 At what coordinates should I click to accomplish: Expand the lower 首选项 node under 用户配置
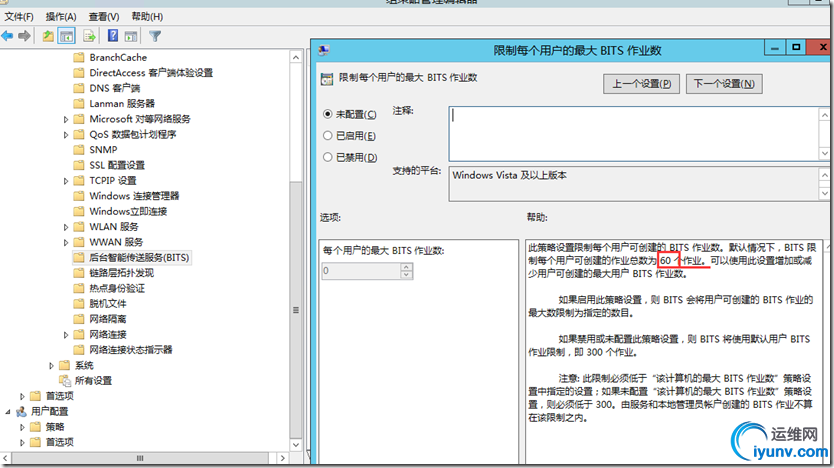(x=22, y=442)
